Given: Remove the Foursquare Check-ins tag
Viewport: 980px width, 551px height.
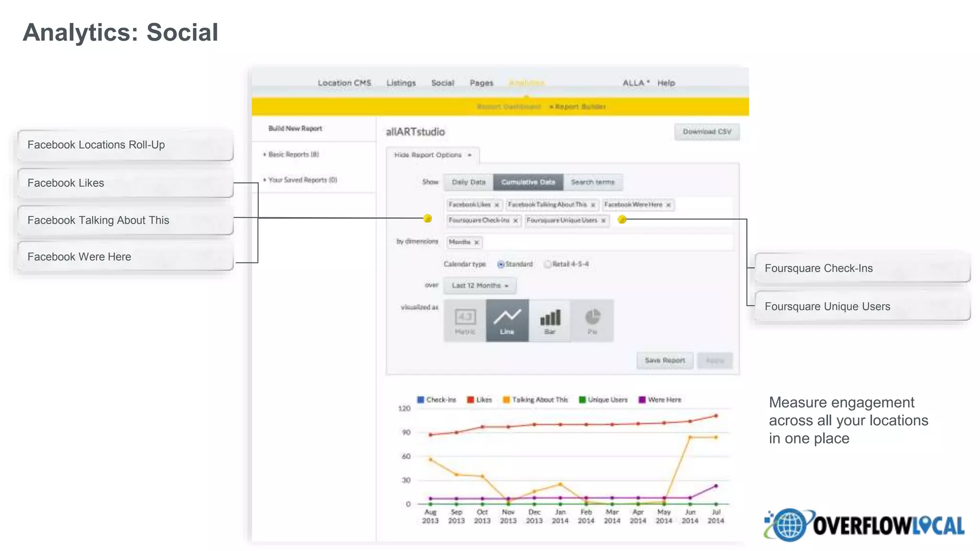Looking at the screenshot, I should [515, 221].
